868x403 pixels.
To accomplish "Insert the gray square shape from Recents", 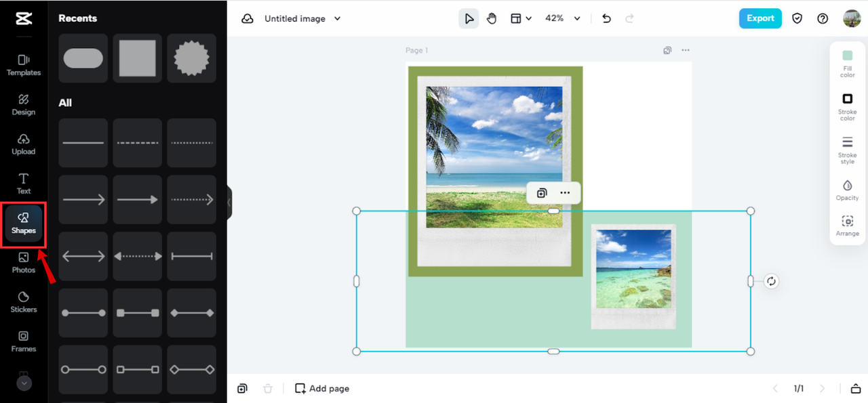I will point(138,58).
